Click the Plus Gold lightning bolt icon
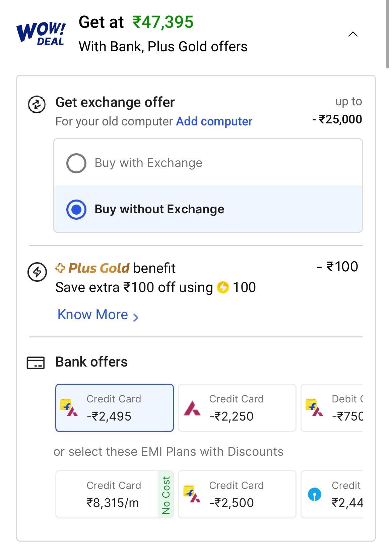The image size is (392, 551). coord(37,271)
